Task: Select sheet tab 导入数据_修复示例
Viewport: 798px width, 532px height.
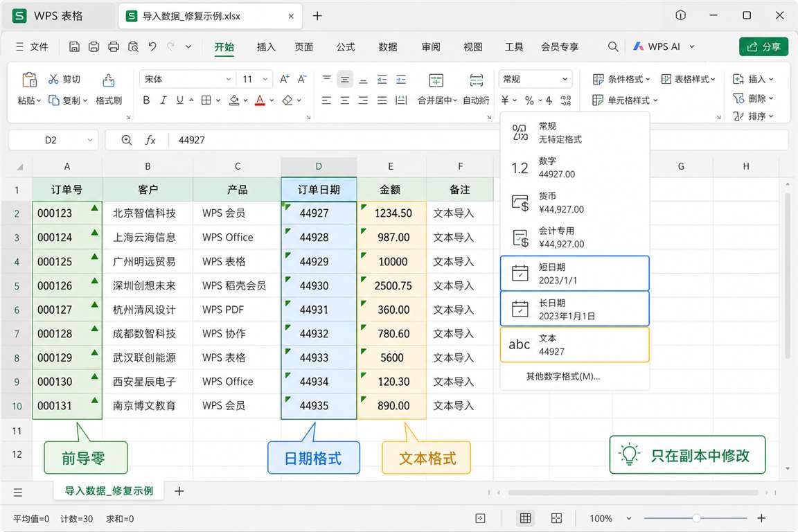Action: pyautogui.click(x=109, y=490)
